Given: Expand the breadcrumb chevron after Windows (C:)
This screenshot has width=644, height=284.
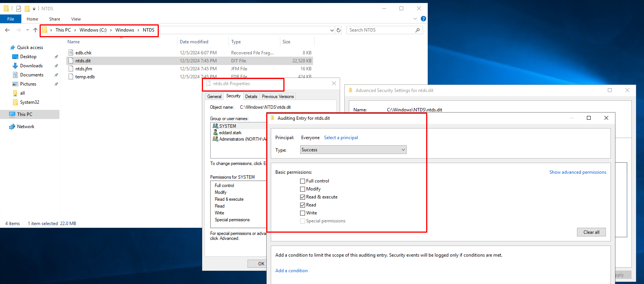Looking at the screenshot, I should 111,30.
